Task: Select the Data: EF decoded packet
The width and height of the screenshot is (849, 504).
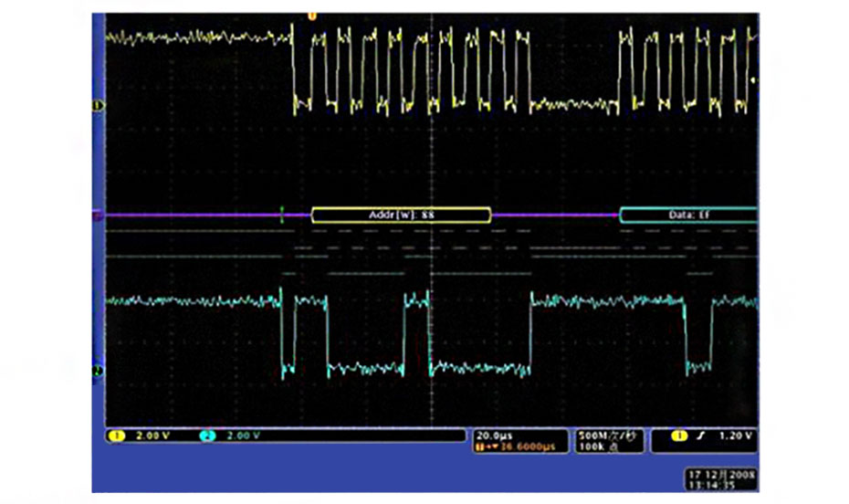Action: tap(689, 215)
